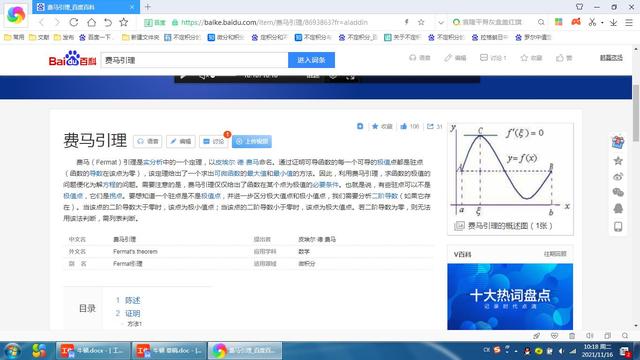Expand the address bar history dropdown arrow
This screenshot has width=640, height=360.
pos(441,22)
